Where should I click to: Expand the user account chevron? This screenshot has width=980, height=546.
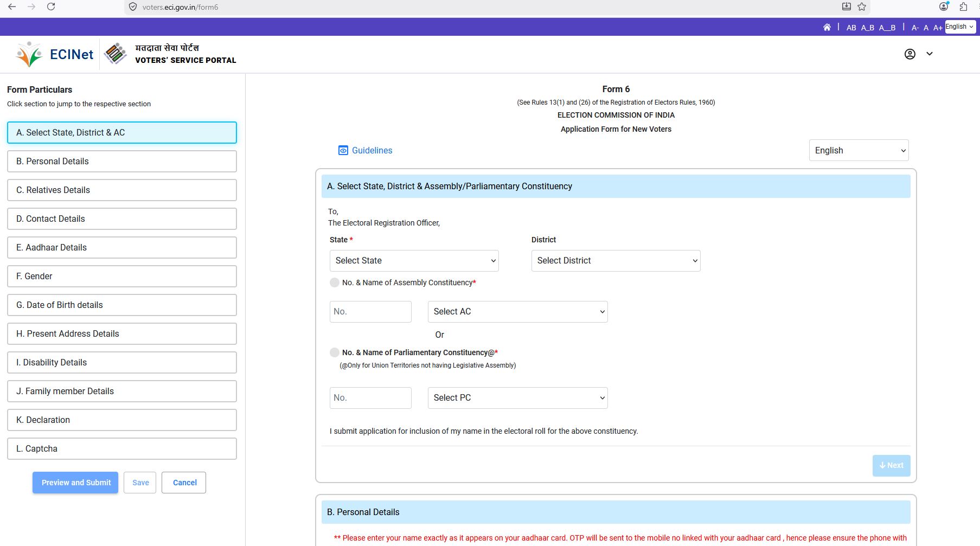930,54
